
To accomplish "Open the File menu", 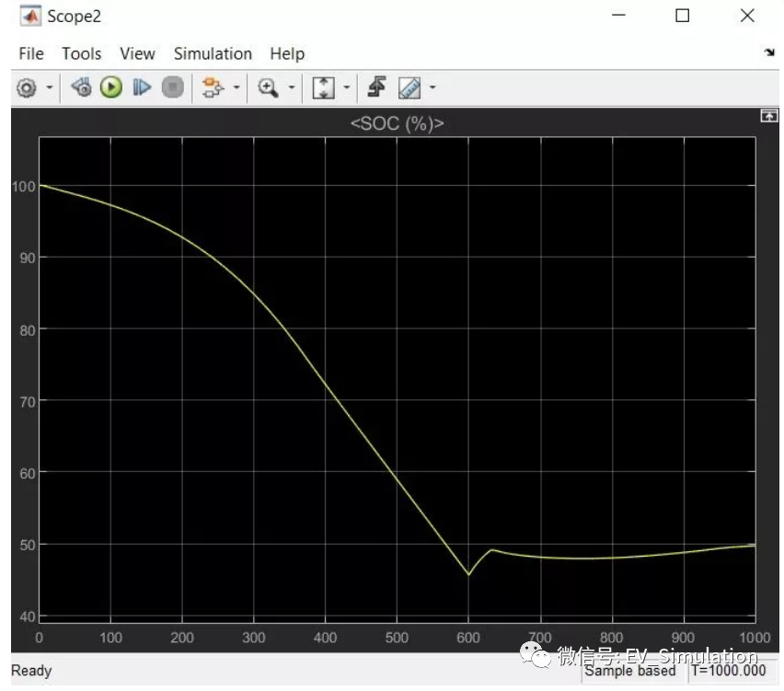I will pyautogui.click(x=30, y=53).
